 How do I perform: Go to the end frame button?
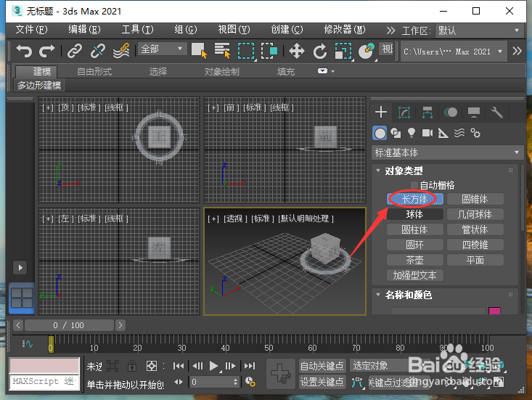pyautogui.click(x=250, y=366)
